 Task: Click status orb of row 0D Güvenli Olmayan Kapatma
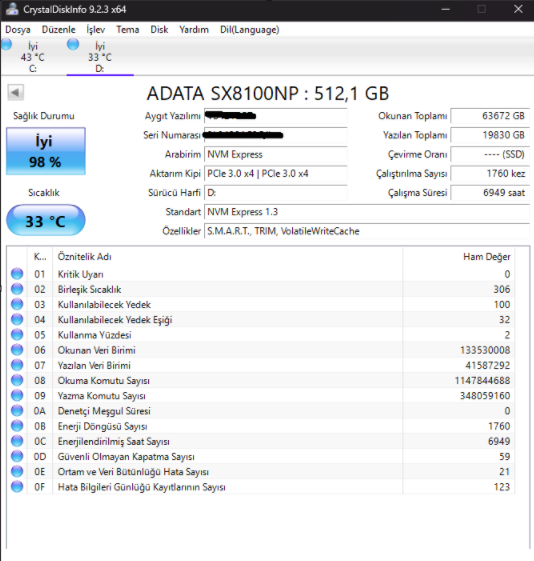17,457
